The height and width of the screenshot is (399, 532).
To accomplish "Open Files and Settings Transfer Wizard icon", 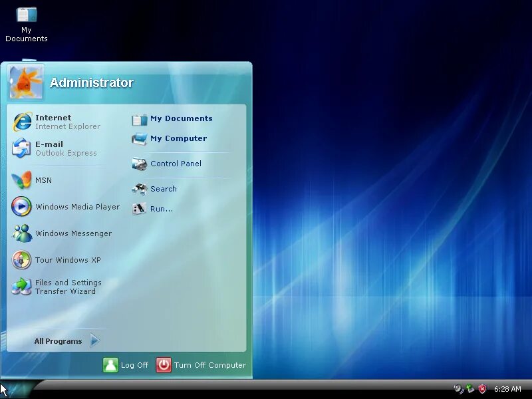I will (21, 287).
